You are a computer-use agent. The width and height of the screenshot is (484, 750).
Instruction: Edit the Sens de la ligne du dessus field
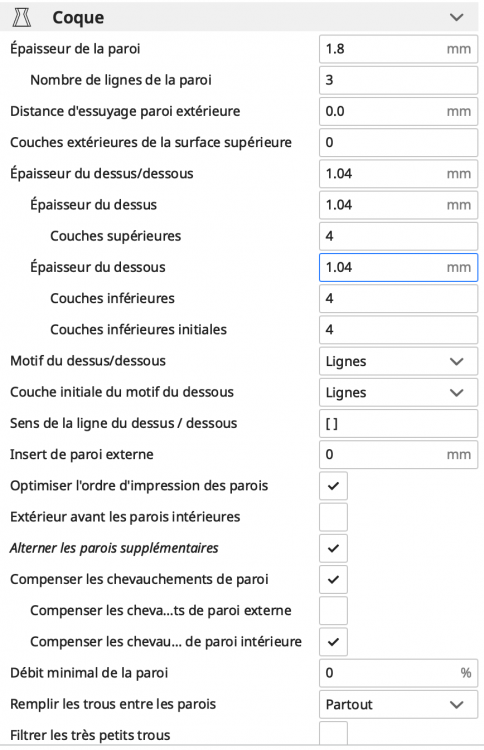pos(398,424)
